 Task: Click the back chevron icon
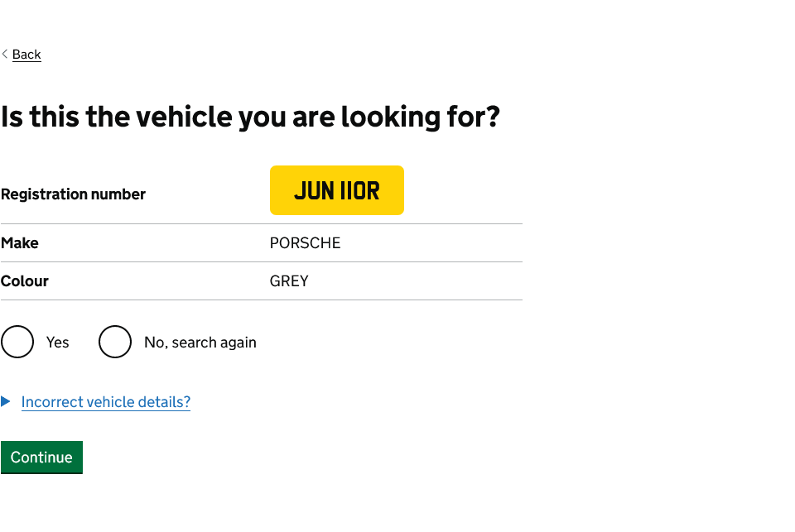click(5, 54)
